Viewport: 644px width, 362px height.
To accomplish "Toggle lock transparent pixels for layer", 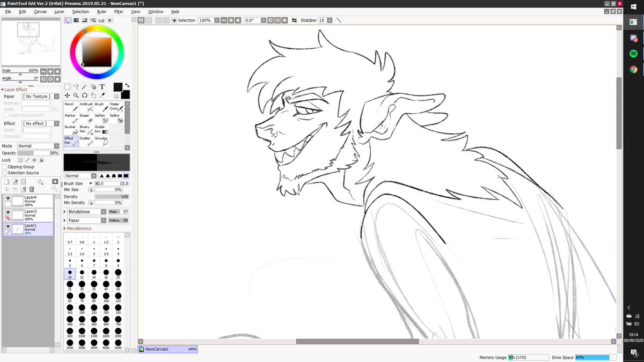I will [20, 160].
